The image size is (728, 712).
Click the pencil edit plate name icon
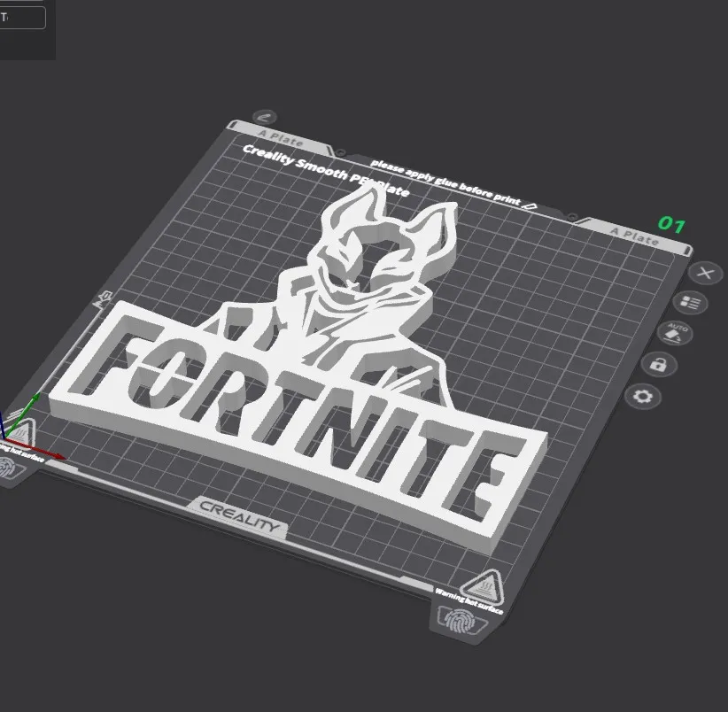pyautogui.click(x=264, y=118)
